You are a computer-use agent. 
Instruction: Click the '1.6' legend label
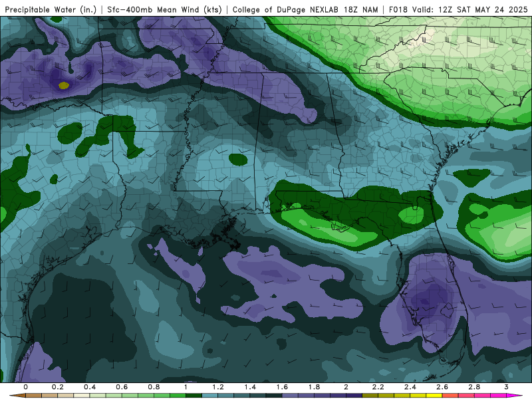[282, 387]
